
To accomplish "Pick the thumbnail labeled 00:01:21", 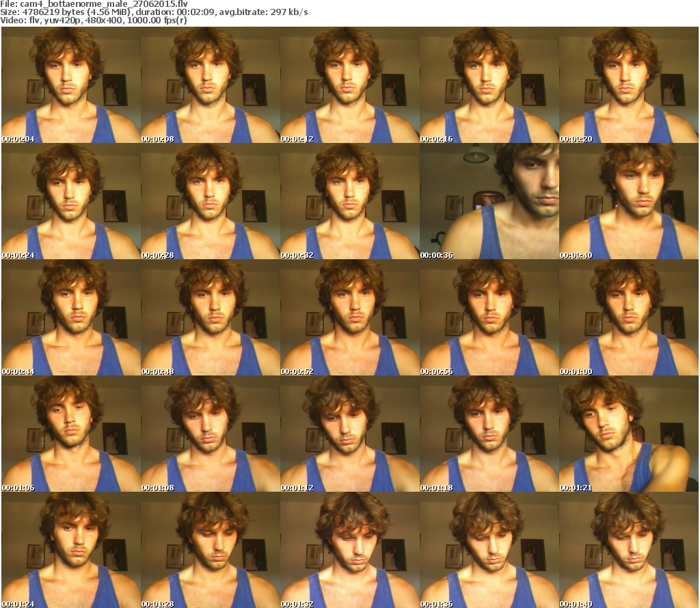I will pyautogui.click(x=629, y=434).
